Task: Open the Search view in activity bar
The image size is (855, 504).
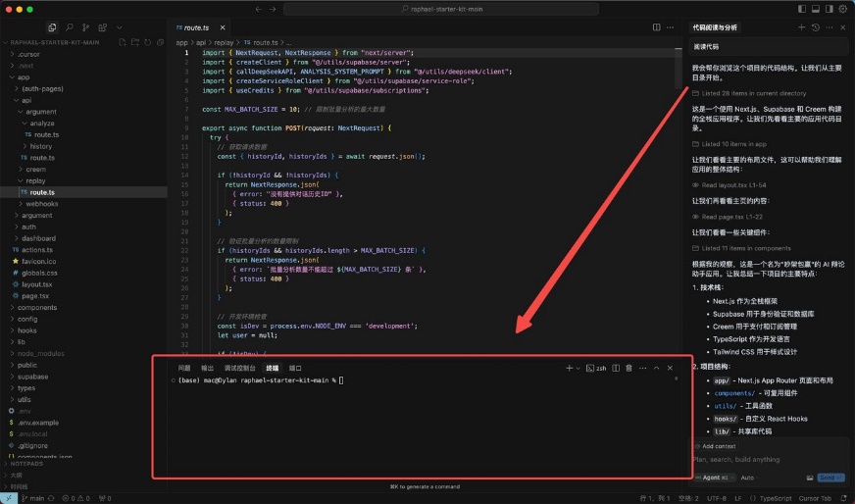Action: (67, 27)
